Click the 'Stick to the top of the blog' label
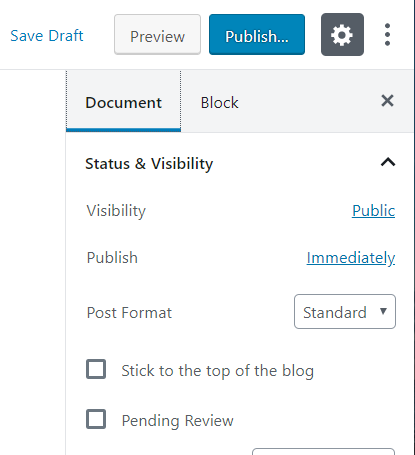Viewport: 415px width, 455px height. (217, 371)
